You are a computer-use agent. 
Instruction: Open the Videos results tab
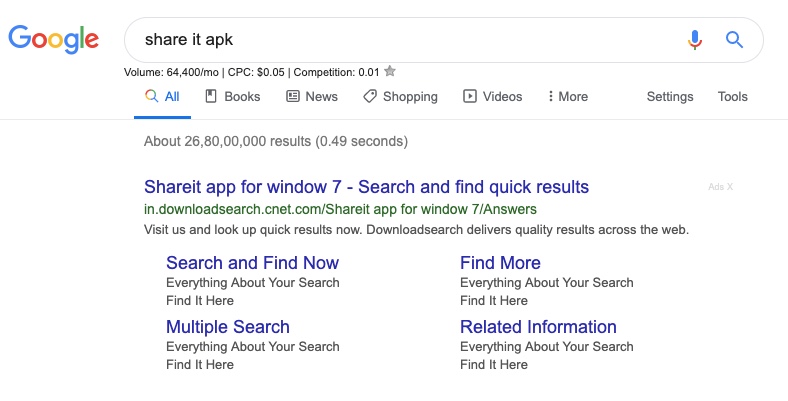(x=492, y=96)
